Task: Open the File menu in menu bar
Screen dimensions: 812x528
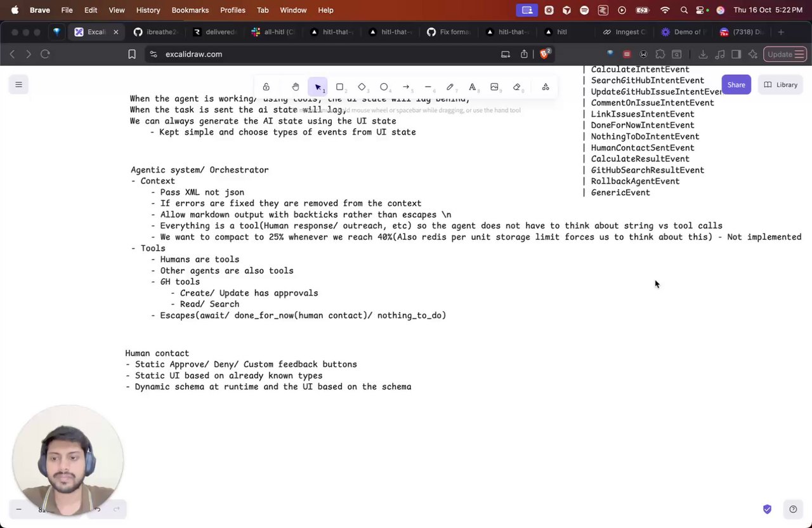Action: click(x=67, y=10)
